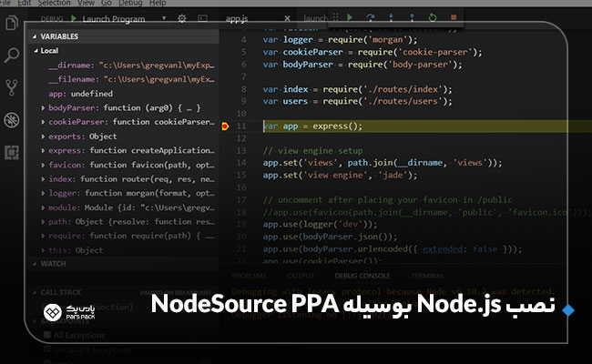
Task: Expand the require function variable
Action: [x=43, y=236]
